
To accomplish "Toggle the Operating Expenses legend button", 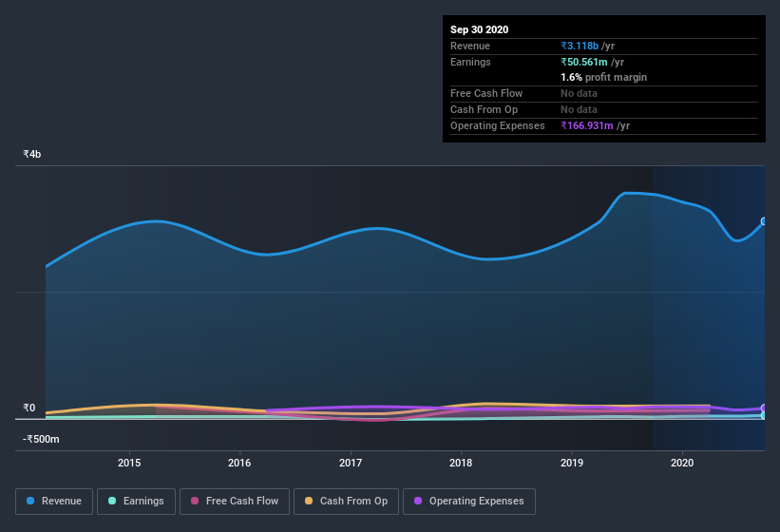I will tap(469, 502).
